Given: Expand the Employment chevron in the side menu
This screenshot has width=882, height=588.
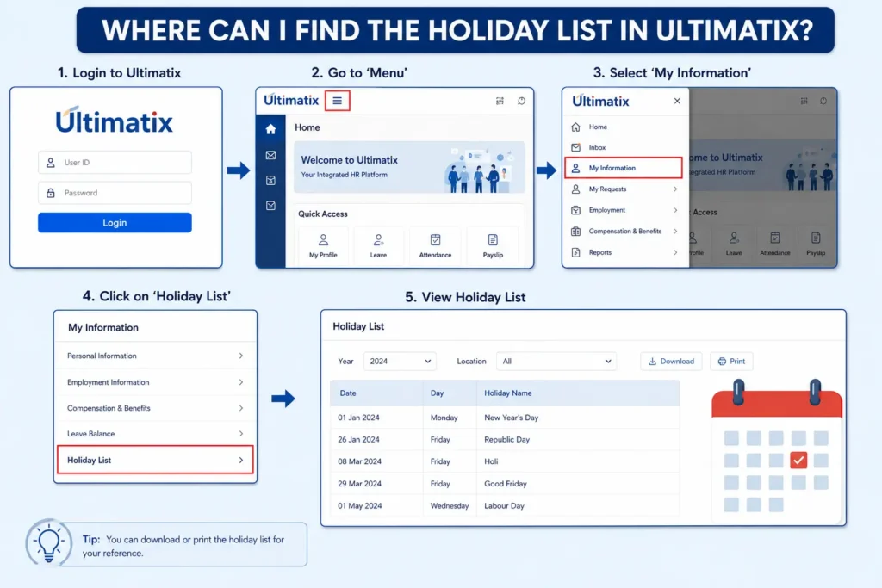Looking at the screenshot, I should (x=675, y=210).
